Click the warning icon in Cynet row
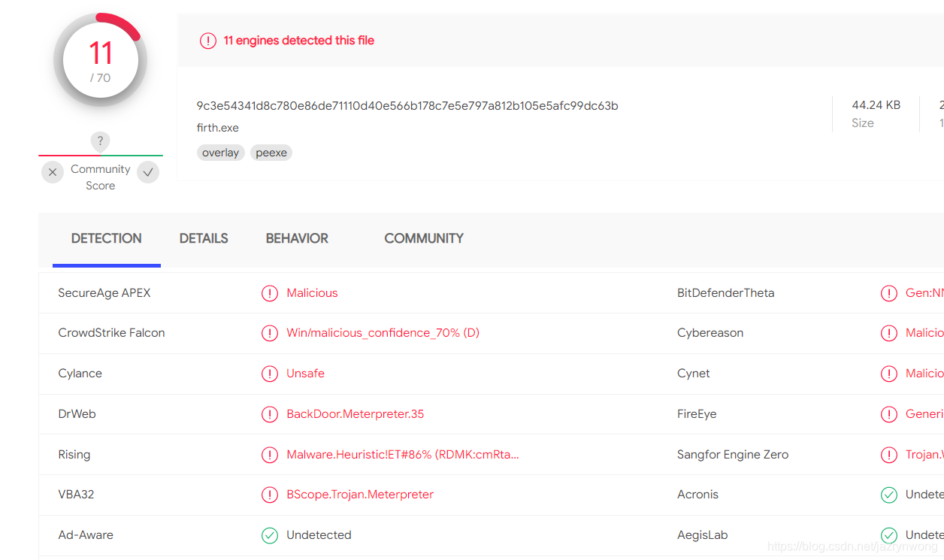This screenshot has width=944, height=560. (889, 374)
